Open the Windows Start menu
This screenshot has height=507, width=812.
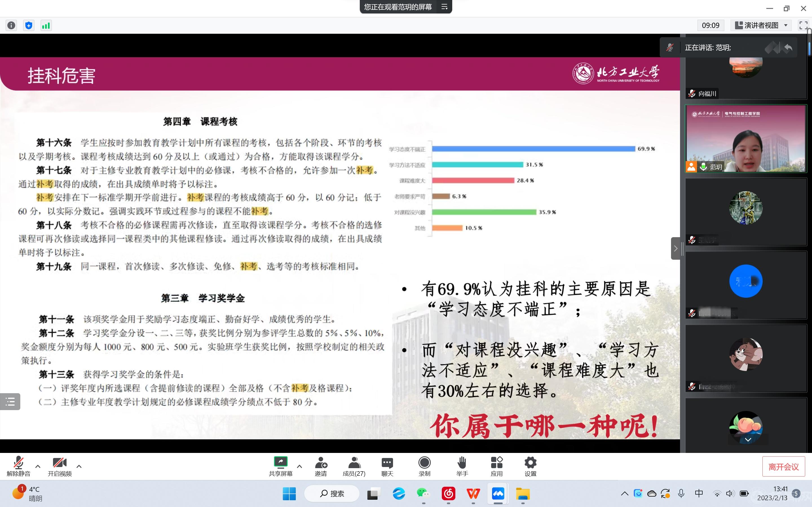[289, 493]
